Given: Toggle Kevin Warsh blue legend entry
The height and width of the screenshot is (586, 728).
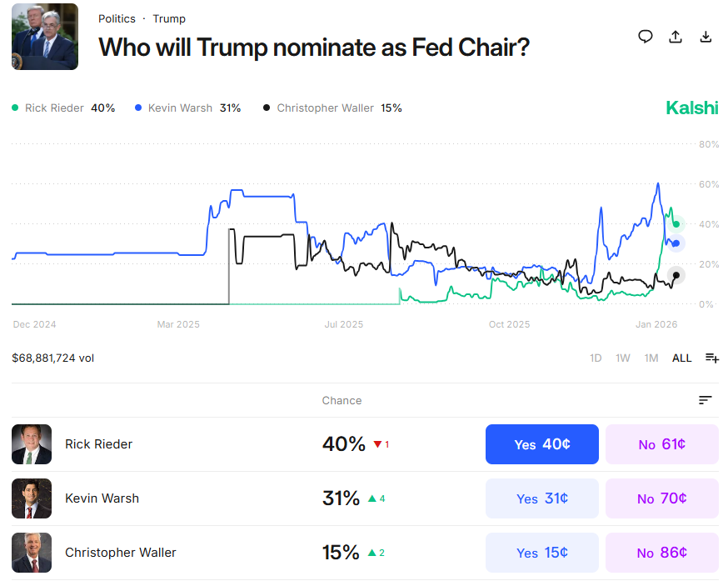Looking at the screenshot, I should click(x=187, y=108).
